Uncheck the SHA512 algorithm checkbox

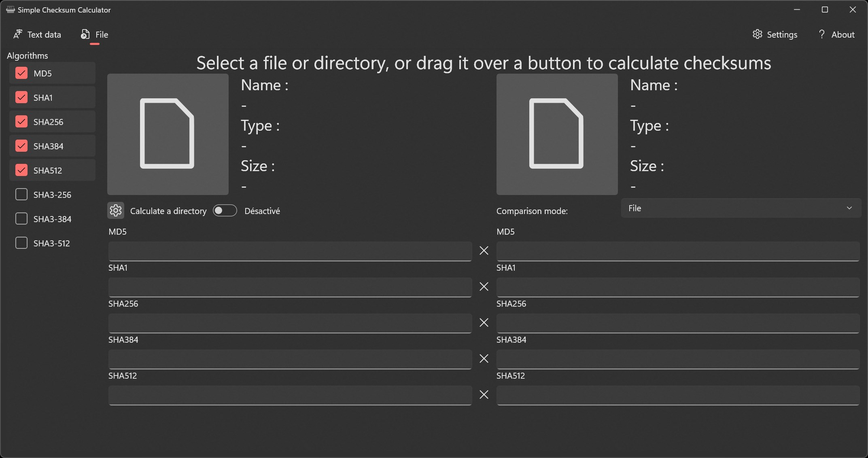tap(21, 170)
